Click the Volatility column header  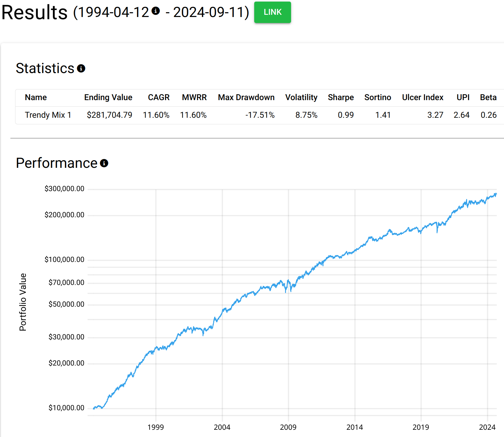coord(301,98)
